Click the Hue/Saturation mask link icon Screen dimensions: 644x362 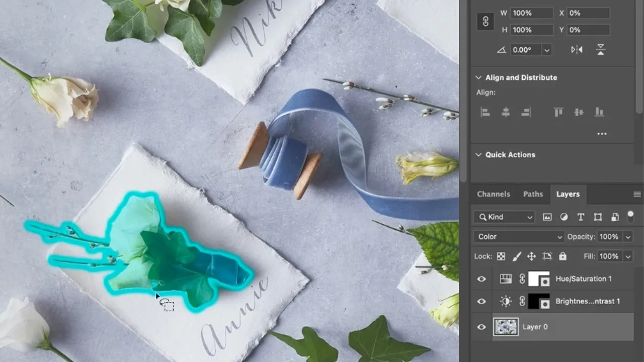522,279
